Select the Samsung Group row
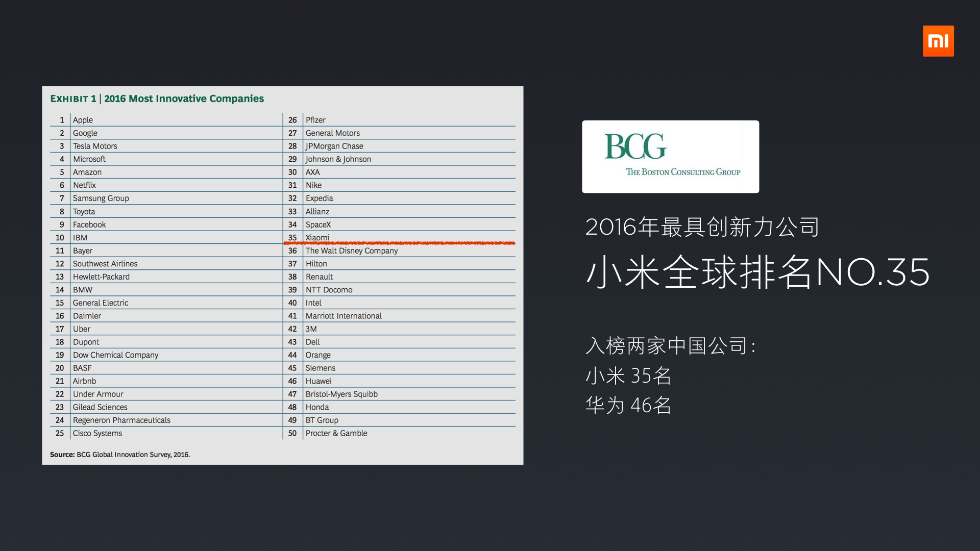 [166, 198]
